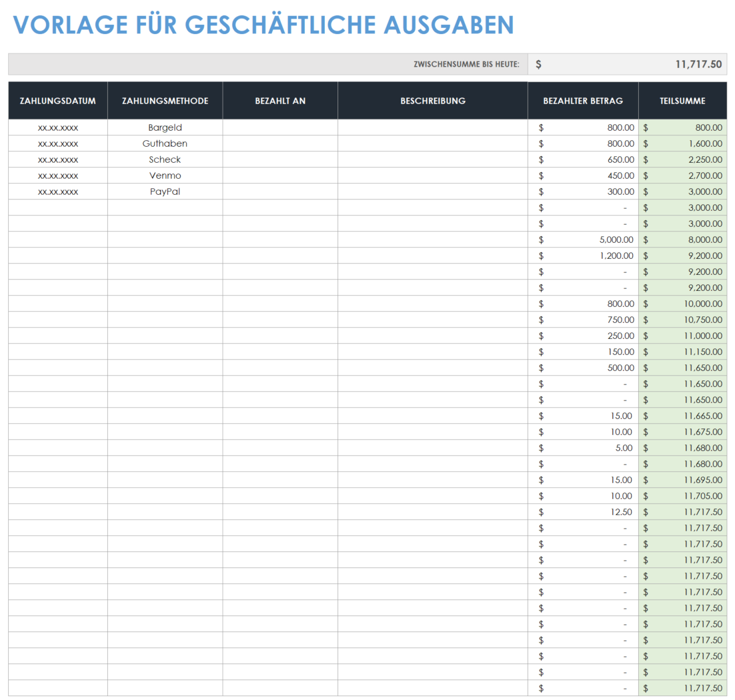Select the 150.00 paid amount cell

pos(583,352)
